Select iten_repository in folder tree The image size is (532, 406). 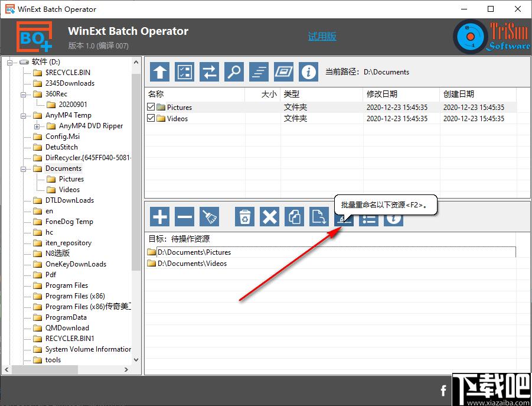tap(68, 243)
